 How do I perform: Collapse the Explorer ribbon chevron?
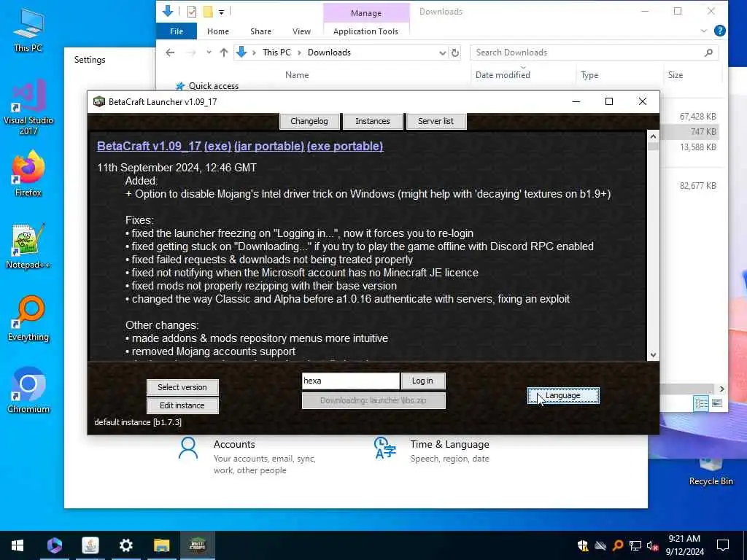[704, 31]
